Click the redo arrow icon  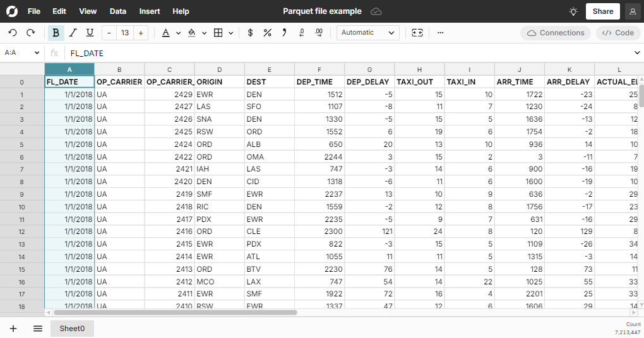pyautogui.click(x=30, y=33)
